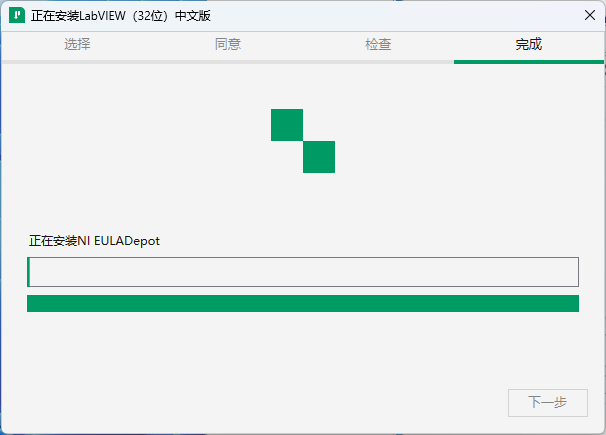Switch to the 同意 step tab

(228, 44)
